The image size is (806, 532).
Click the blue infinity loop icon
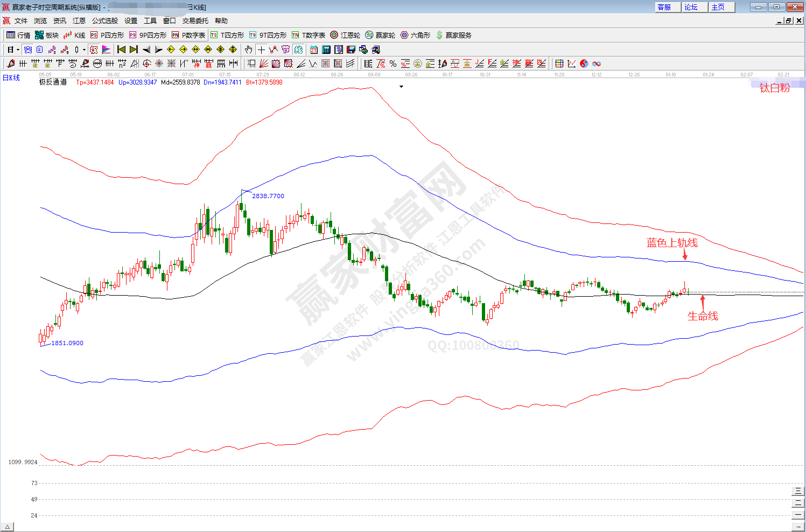[x=597, y=64]
